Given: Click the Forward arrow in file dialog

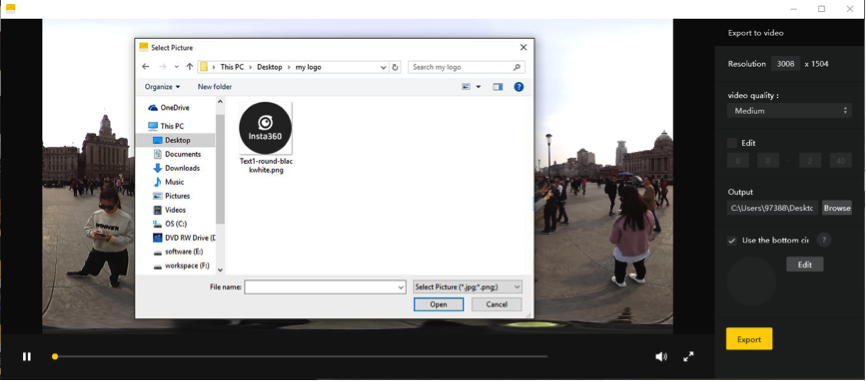Looking at the screenshot, I should coord(162,67).
